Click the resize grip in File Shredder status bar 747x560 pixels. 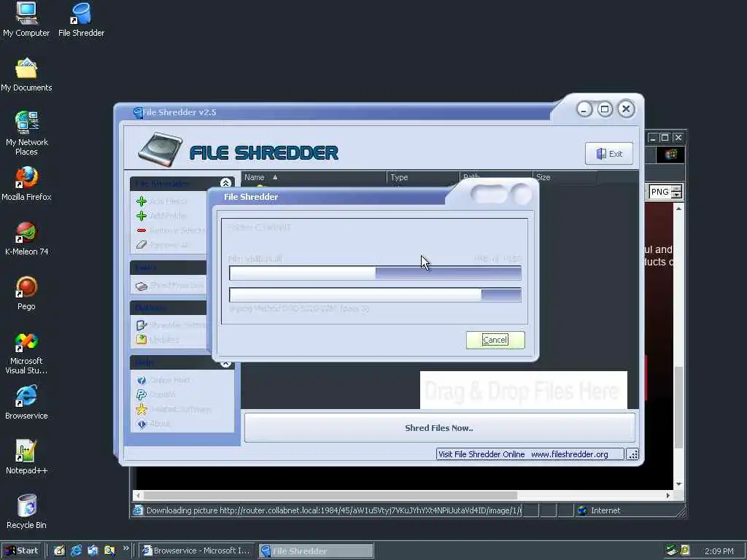coord(632,454)
